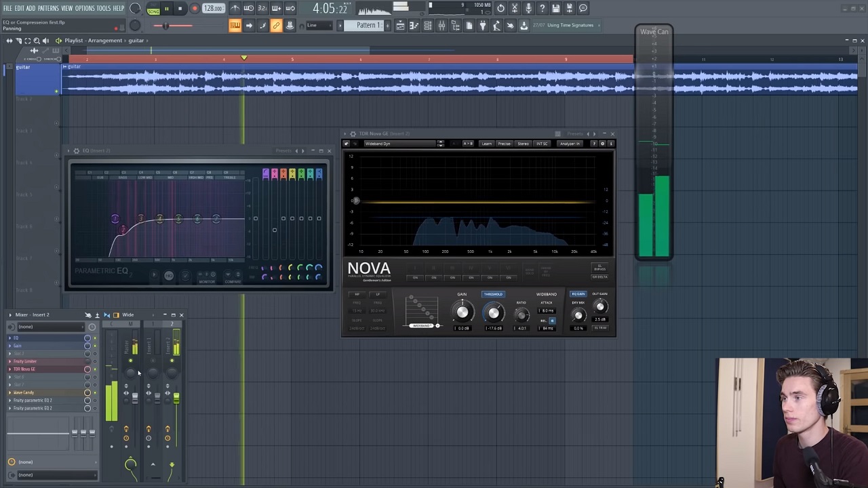Expand the TDR Nova GE slot arrow
The width and height of the screenshot is (868, 488).
(9, 369)
